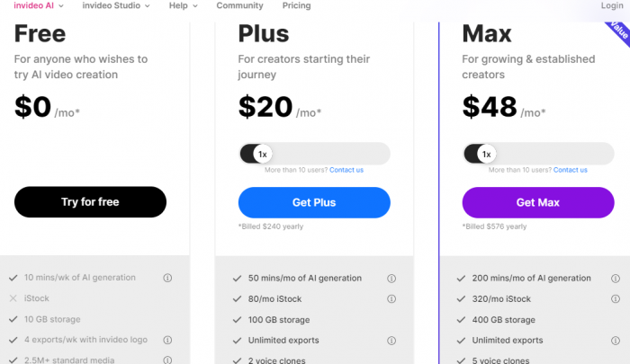This screenshot has height=364, width=630.
Task: Click the 1x user slider on Plus plan
Action: [263, 154]
